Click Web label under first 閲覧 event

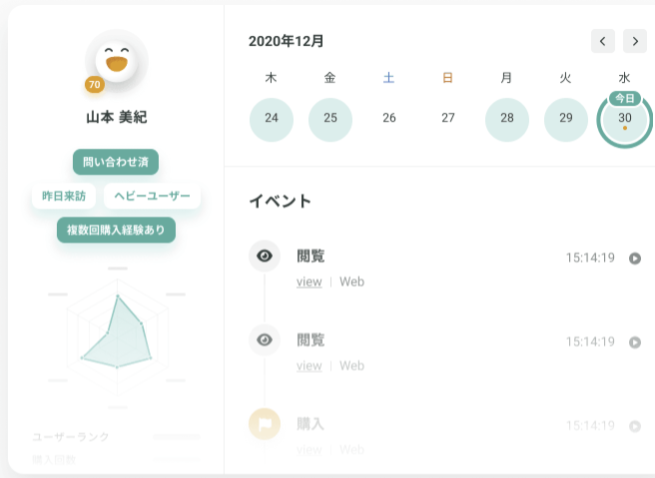pos(352,282)
